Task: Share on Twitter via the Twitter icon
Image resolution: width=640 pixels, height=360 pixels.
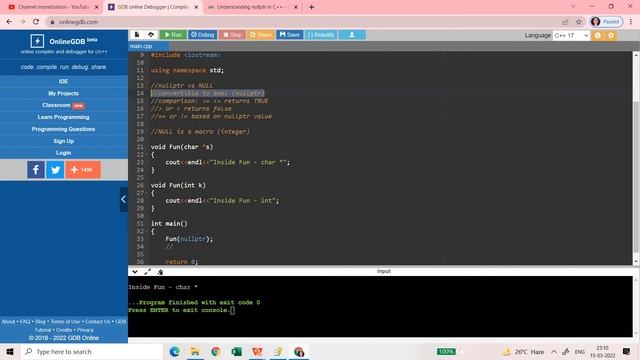Action: click(x=55, y=169)
